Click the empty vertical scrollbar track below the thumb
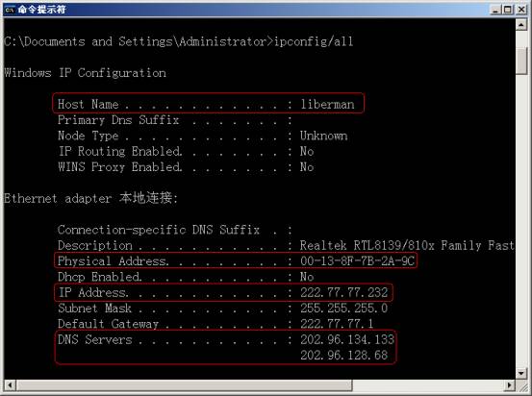The image size is (532, 396). (521, 220)
